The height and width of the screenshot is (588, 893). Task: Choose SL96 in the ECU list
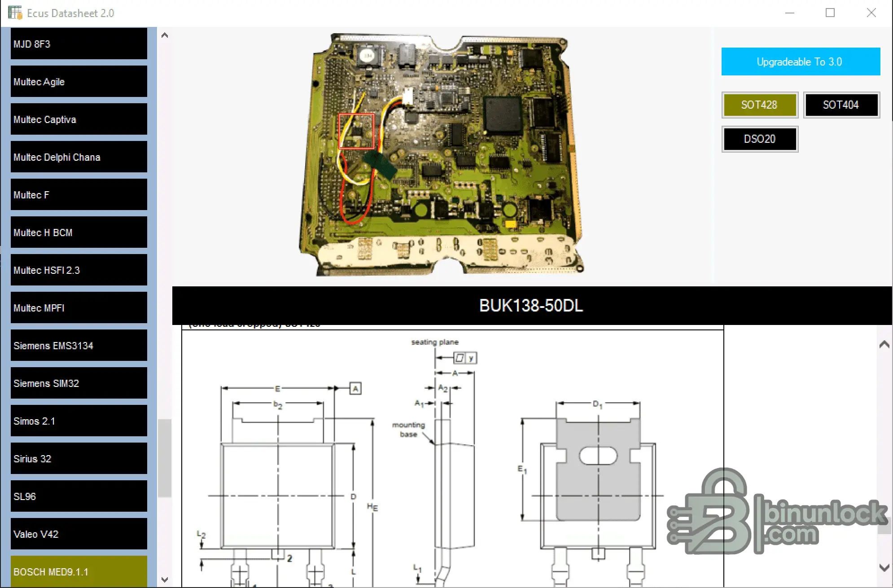79,496
